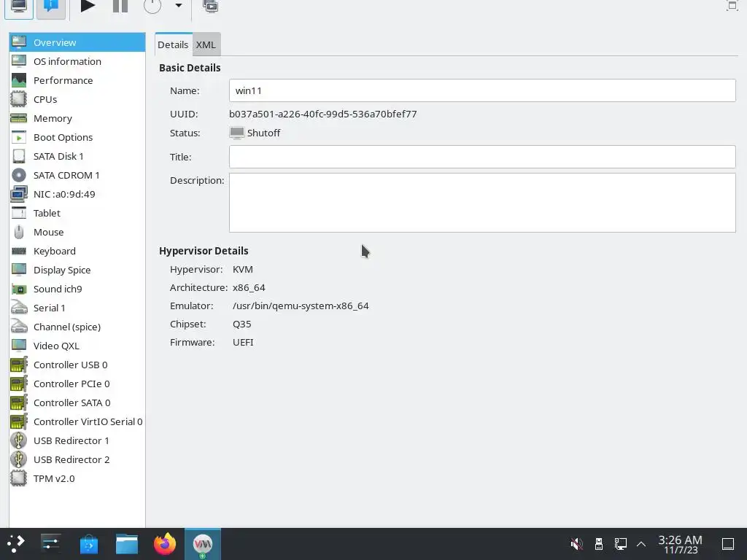Click the Show Desktop button
This screenshot has width=747, height=560.
[728, 544]
